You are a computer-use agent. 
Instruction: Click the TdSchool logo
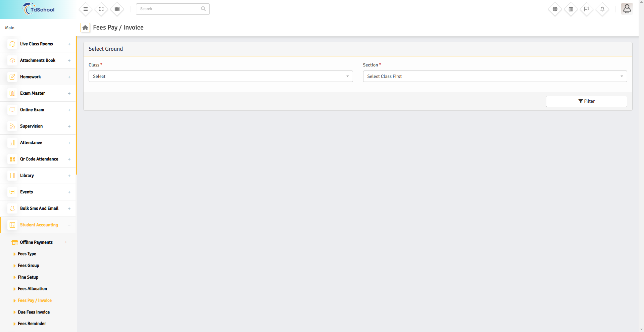pyautogui.click(x=39, y=9)
